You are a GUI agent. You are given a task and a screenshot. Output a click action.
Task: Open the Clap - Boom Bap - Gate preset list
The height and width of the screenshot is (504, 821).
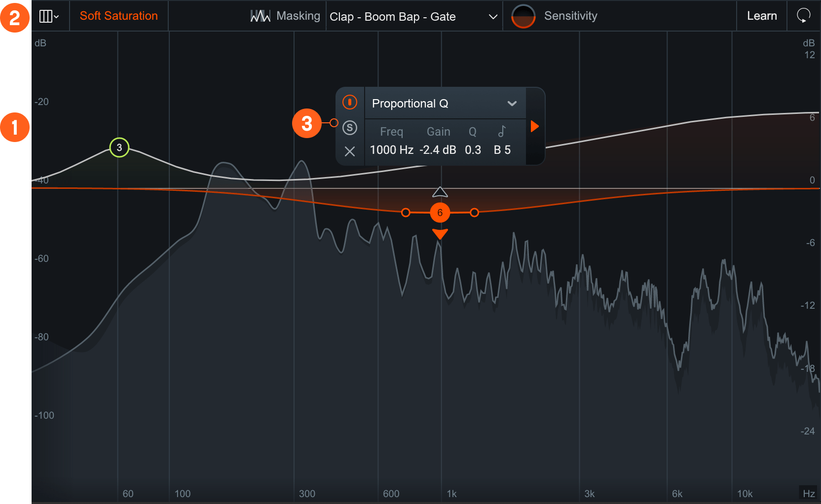click(414, 16)
